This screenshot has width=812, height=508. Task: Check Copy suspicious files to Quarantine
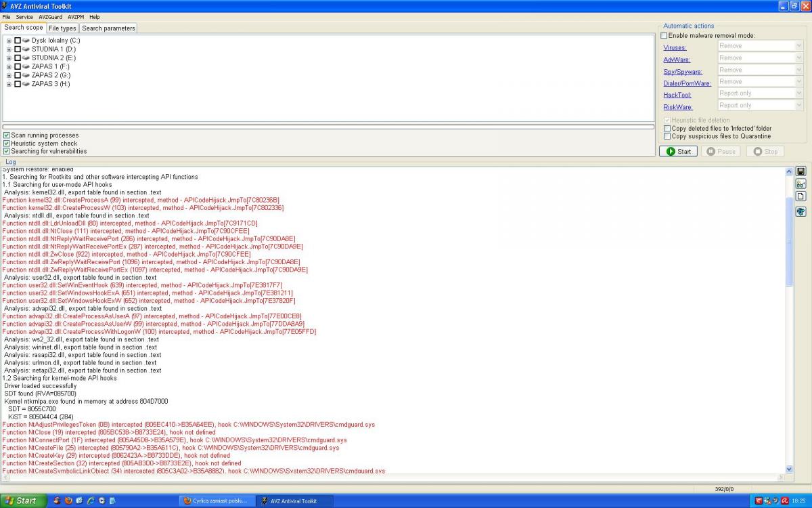pos(667,136)
